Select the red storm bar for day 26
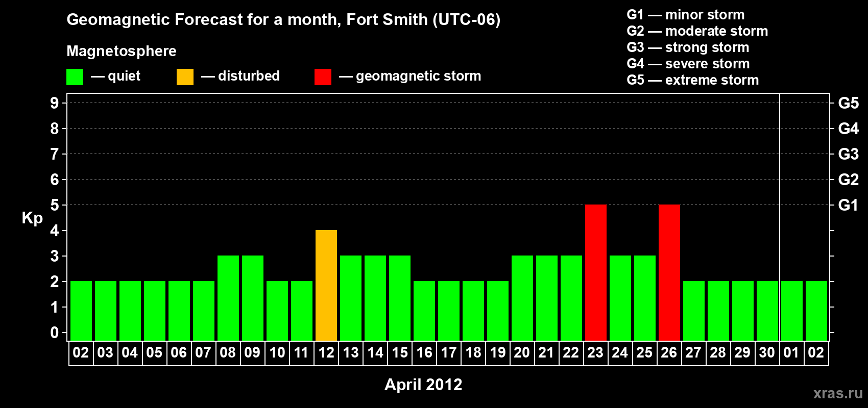The width and height of the screenshot is (868, 408). 669,273
